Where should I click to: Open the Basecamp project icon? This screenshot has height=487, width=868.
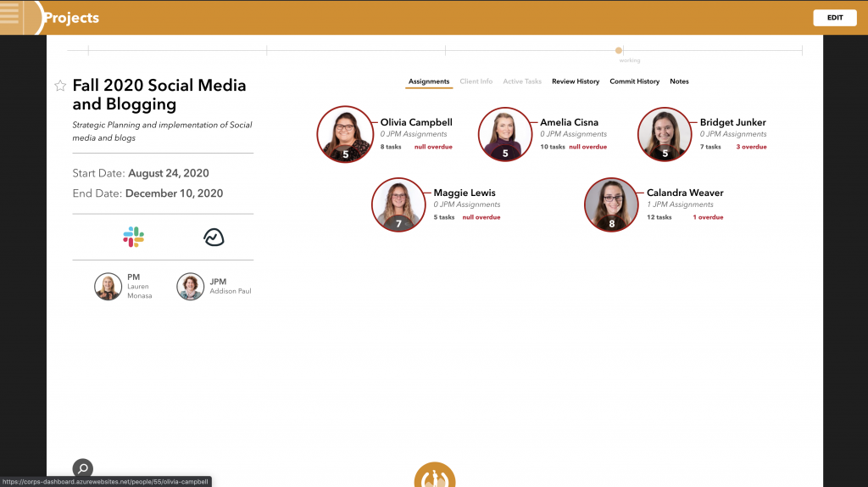point(214,237)
